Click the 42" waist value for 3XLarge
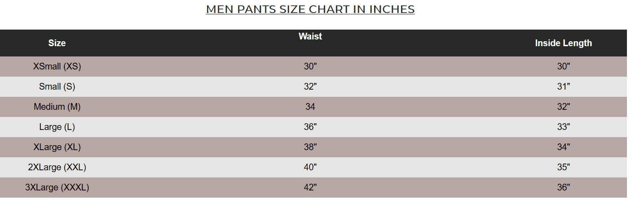Image resolution: width=644 pixels, height=216 pixels. point(310,187)
